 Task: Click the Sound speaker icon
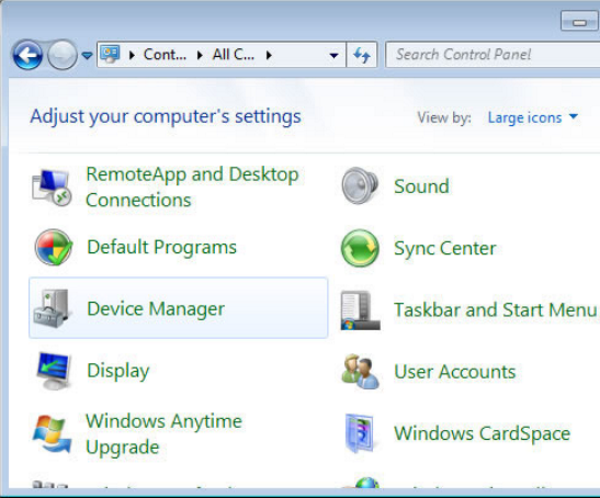click(x=360, y=186)
